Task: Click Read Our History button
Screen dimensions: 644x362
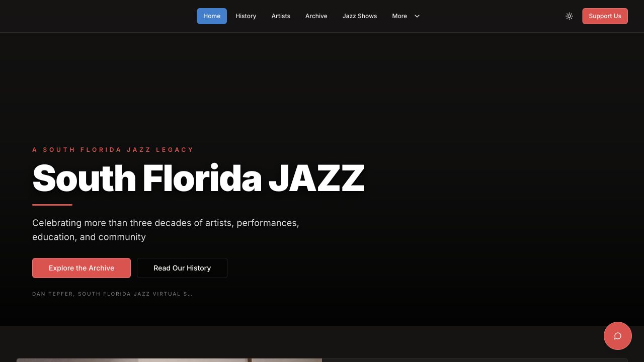Action: (x=182, y=268)
